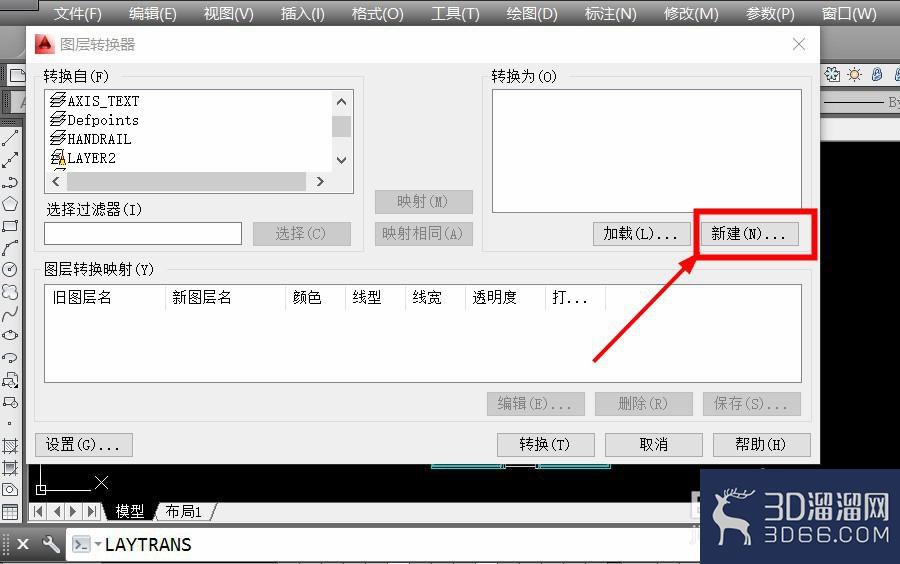This screenshot has height=564, width=900.
Task: Click into the 选择过滤器 input field
Action: (143, 234)
